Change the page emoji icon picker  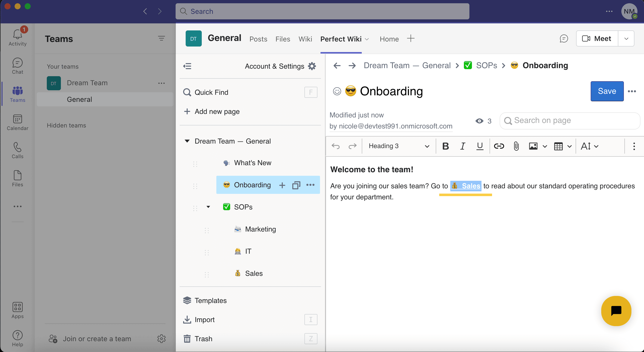click(337, 91)
